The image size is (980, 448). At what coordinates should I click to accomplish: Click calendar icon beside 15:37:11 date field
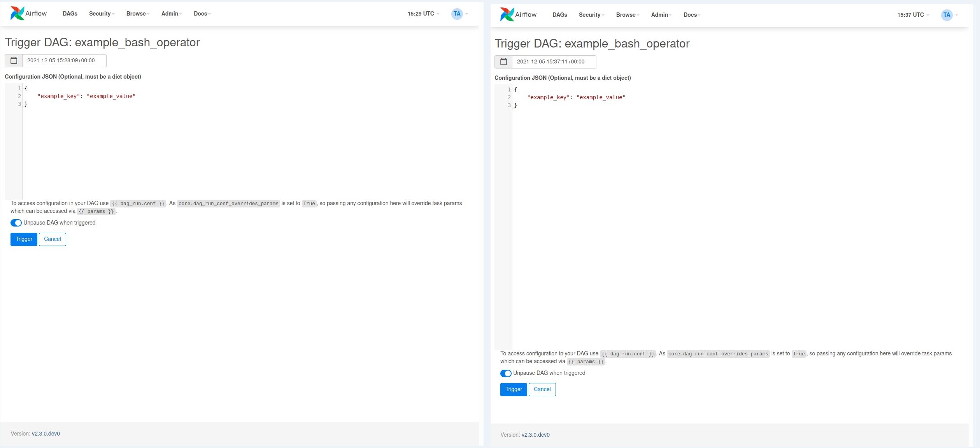coord(503,62)
